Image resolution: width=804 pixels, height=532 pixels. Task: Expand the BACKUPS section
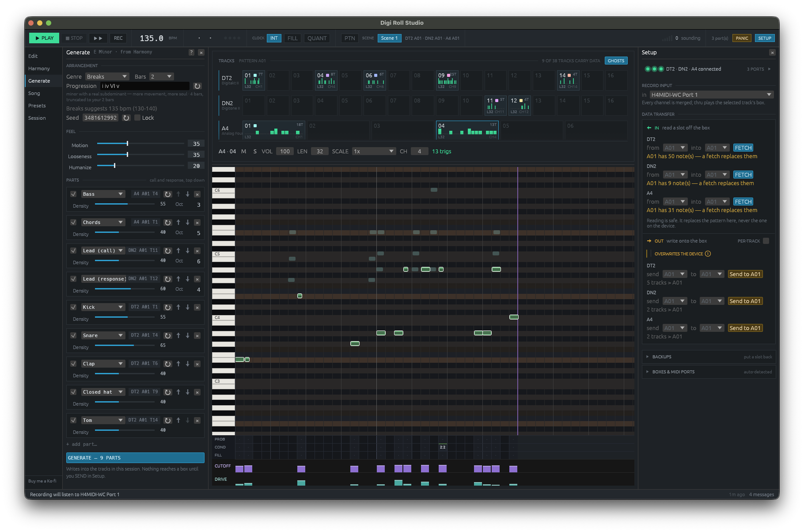pyautogui.click(x=709, y=357)
